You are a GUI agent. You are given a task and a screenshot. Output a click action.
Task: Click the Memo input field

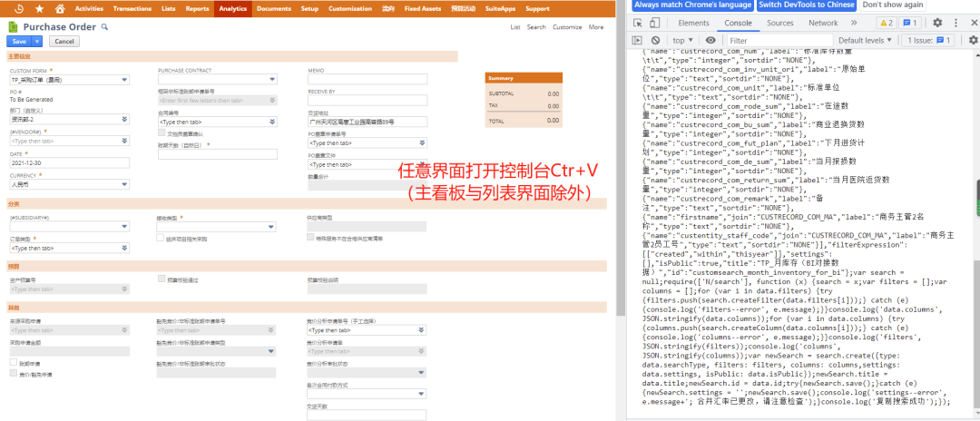tap(367, 79)
